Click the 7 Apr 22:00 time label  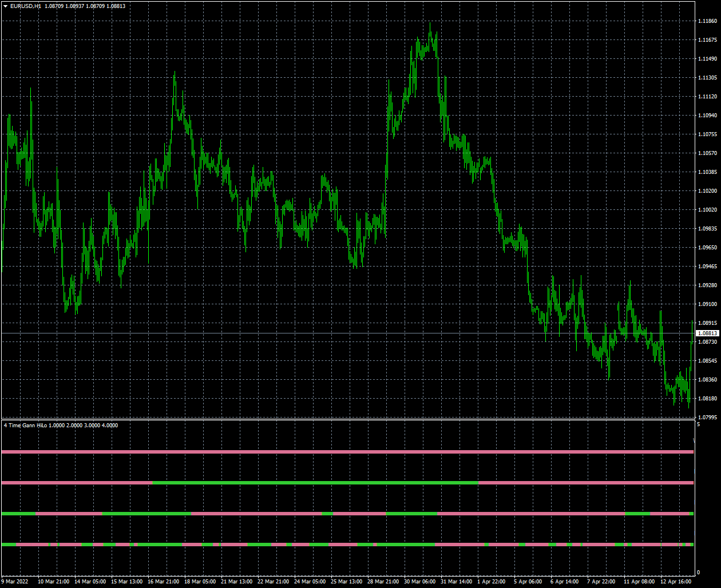point(601,582)
